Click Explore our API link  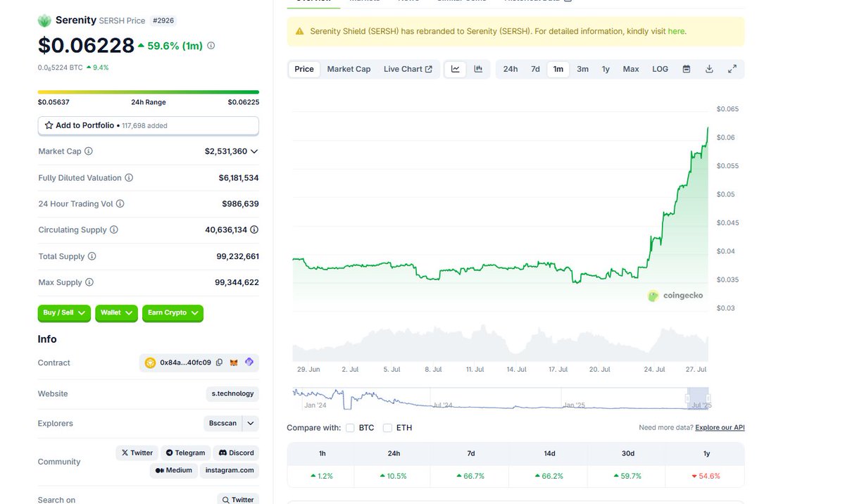(x=720, y=427)
